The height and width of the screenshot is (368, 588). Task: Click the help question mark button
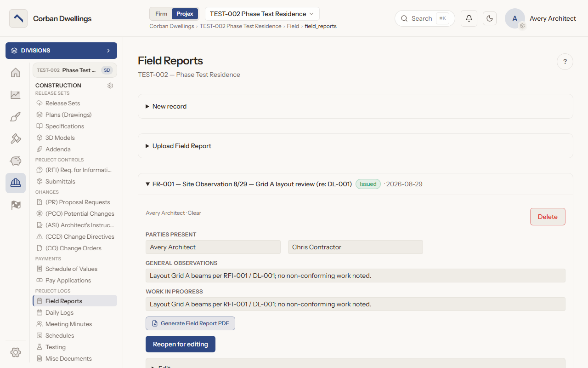click(x=565, y=62)
